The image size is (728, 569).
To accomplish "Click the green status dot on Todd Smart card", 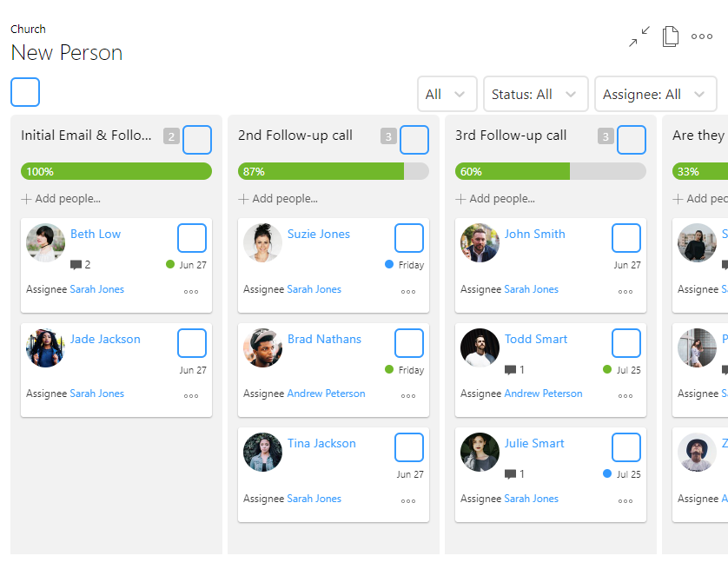I will [607, 369].
